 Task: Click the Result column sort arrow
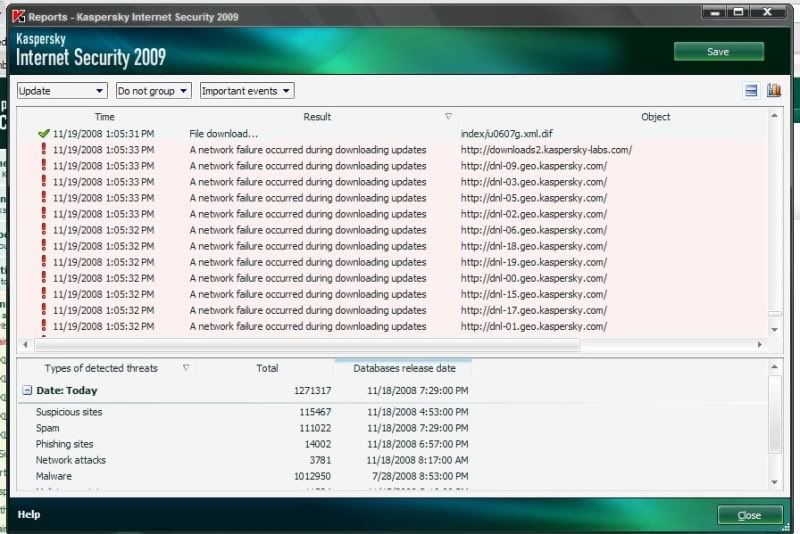click(x=448, y=116)
